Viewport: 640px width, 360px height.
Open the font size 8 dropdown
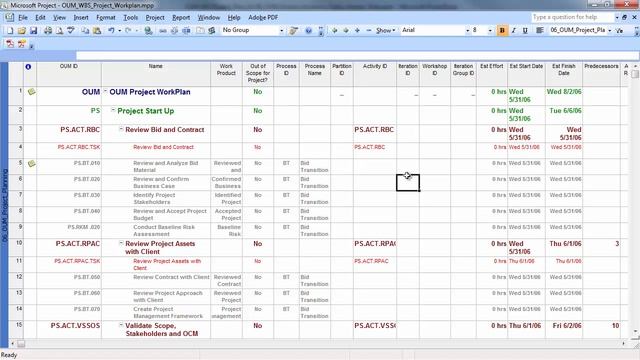(490, 31)
